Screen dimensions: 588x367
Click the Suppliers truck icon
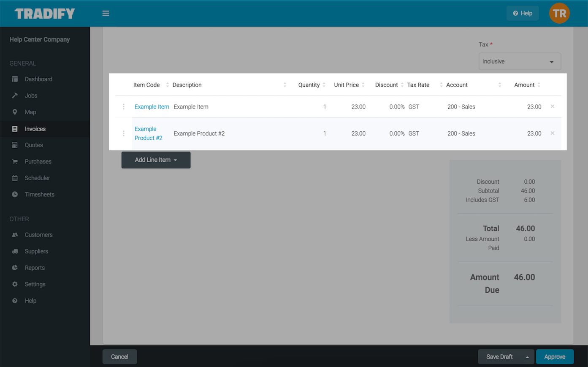[x=15, y=251]
